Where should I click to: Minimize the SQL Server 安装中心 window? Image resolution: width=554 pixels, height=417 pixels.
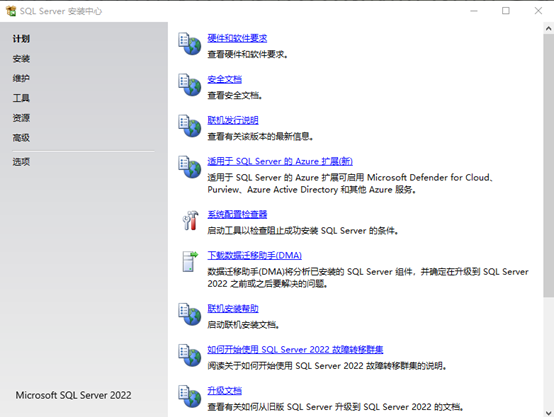[x=474, y=11]
